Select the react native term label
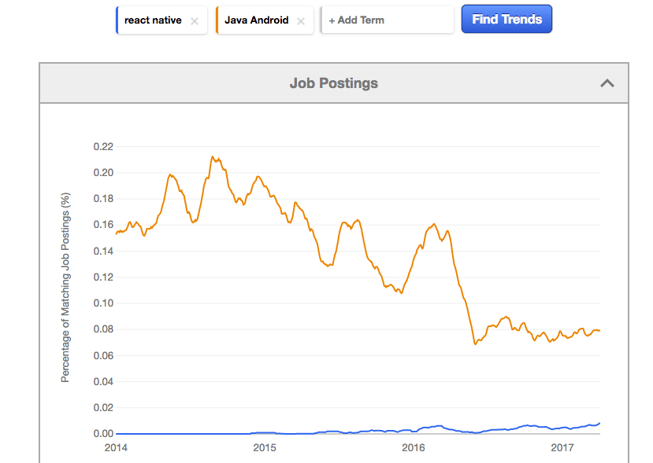653x463 pixels. [153, 20]
